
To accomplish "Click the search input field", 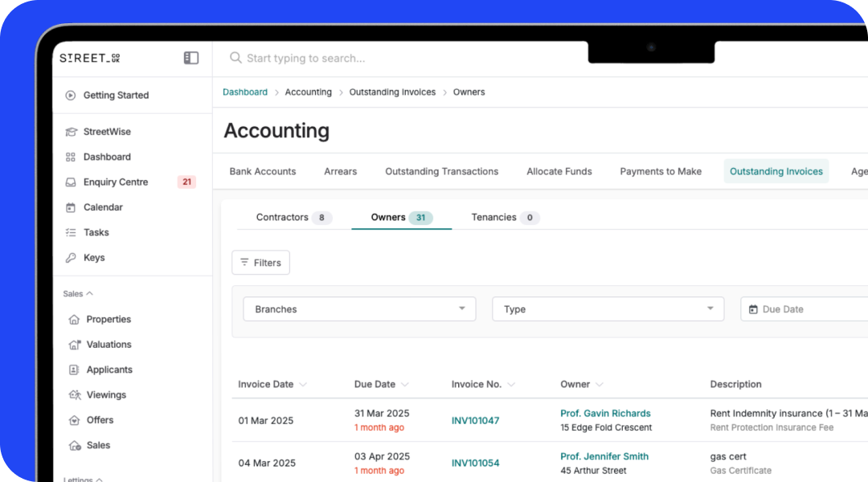I will tap(362, 58).
